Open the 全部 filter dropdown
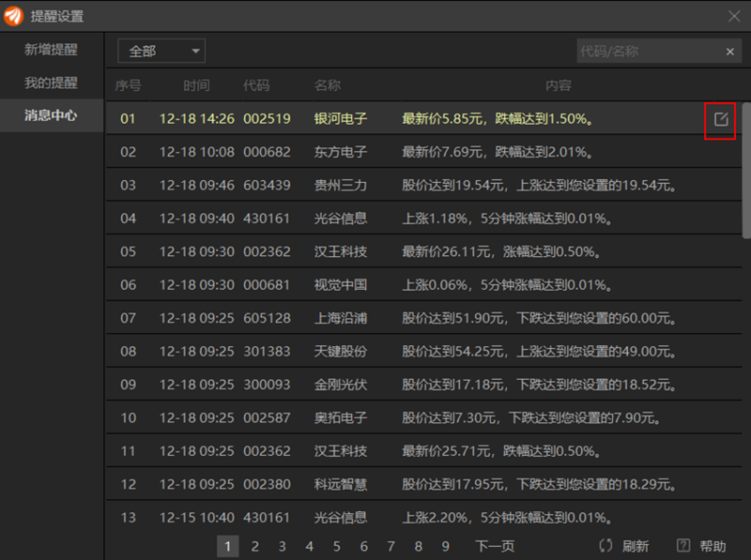The image size is (751, 560). 161,51
